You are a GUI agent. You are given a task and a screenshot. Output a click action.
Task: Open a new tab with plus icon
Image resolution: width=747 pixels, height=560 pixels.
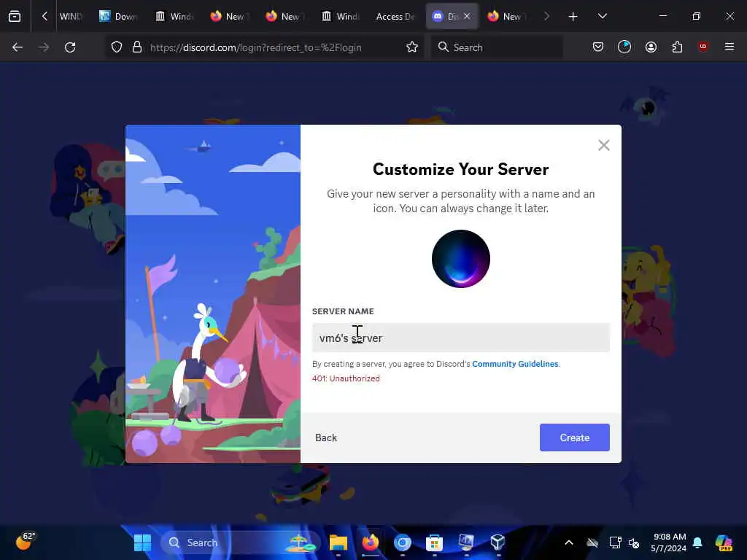(573, 17)
